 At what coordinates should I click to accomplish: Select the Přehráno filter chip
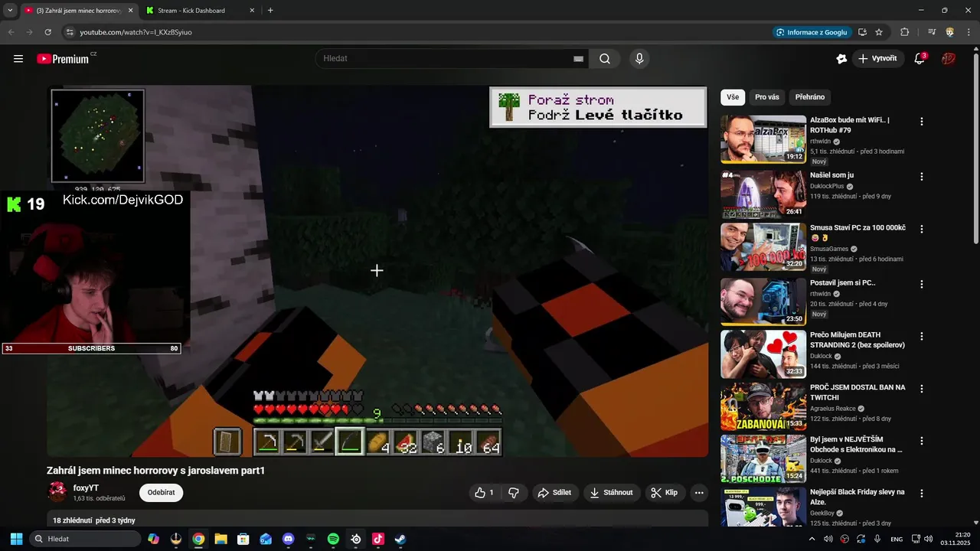click(810, 97)
